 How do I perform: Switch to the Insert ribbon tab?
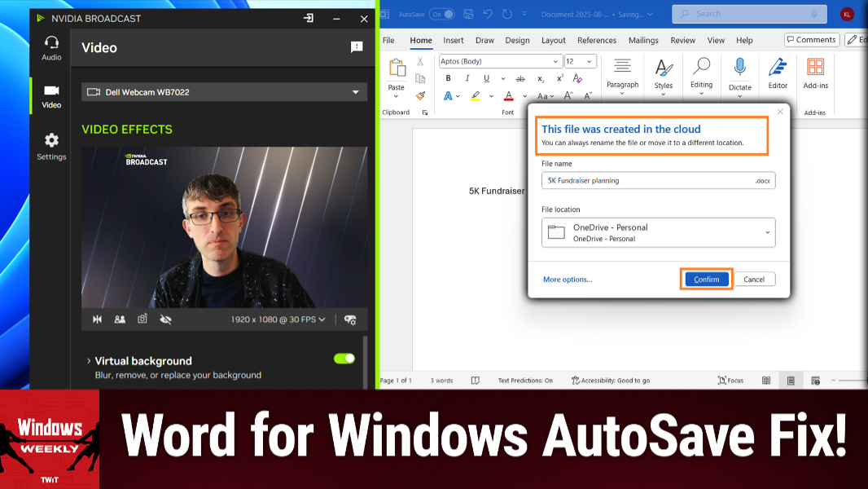coord(453,41)
